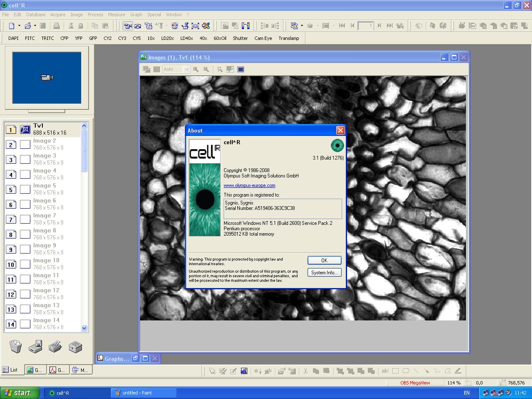Click the scissors cut icon near the bottom toolbar

[x=306, y=370]
